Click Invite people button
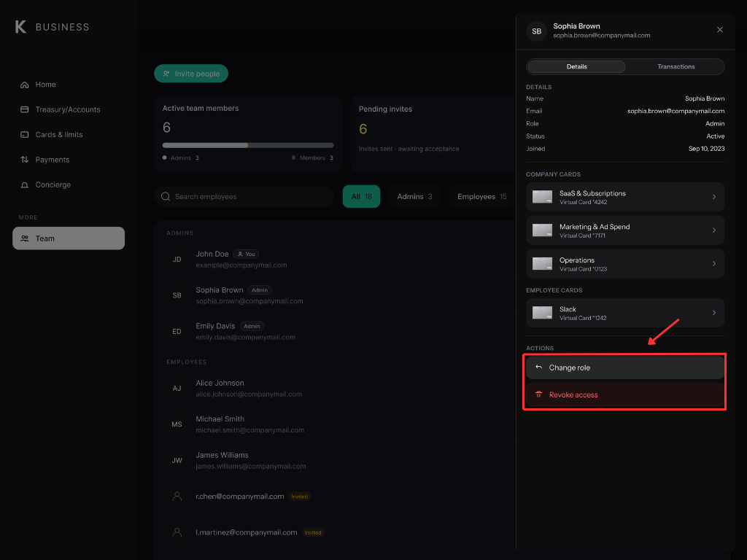The height and width of the screenshot is (560, 747). point(191,74)
